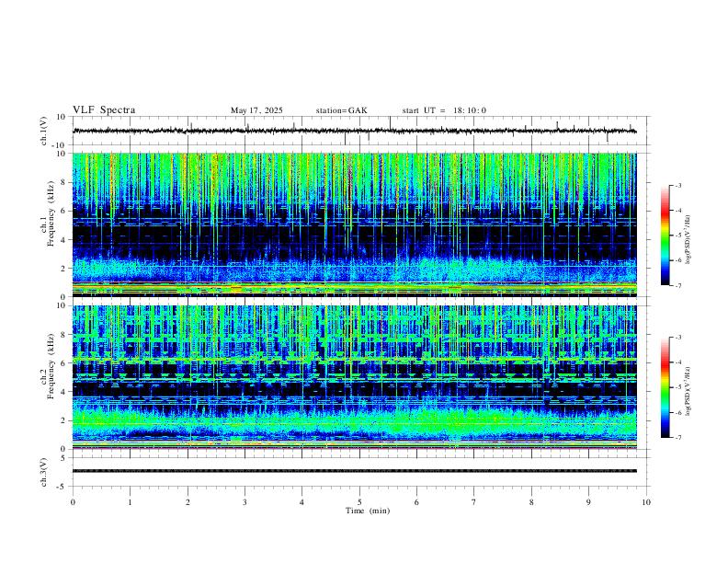Click the "7" tick on time axis
The height and width of the screenshot is (563, 728).
point(473,502)
